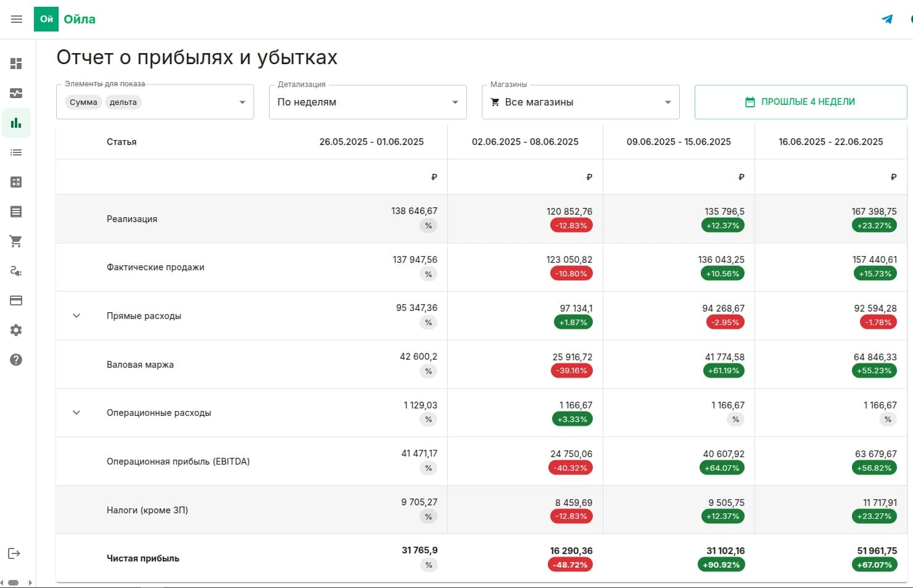Click the 'ПРОШЛЫЕ 4 НЕДЕЛИ' period button
The height and width of the screenshot is (588, 913).
pos(800,102)
